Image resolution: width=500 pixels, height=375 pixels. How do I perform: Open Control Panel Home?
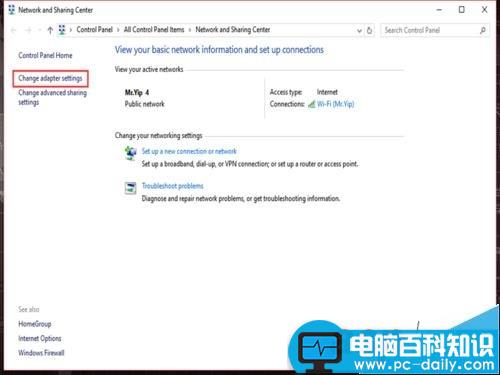[x=45, y=55]
